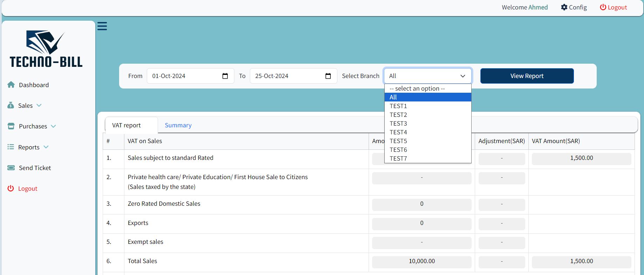The image size is (644, 275).
Task: Expand the Sales submenu chevron
Action: click(x=39, y=105)
